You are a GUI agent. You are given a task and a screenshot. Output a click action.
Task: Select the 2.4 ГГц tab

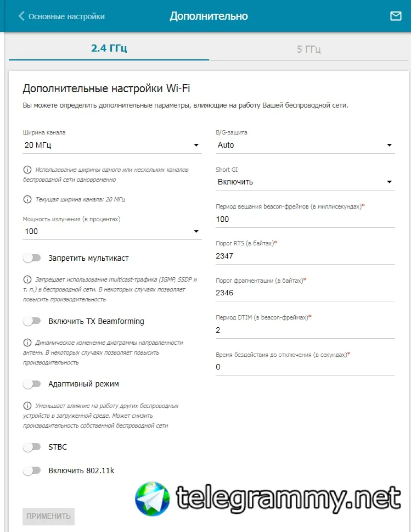tap(109, 48)
